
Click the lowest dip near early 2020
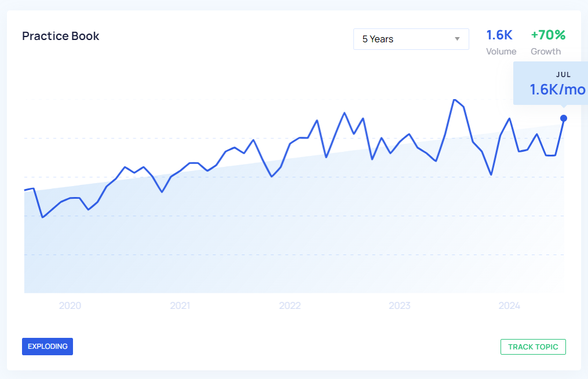click(42, 217)
